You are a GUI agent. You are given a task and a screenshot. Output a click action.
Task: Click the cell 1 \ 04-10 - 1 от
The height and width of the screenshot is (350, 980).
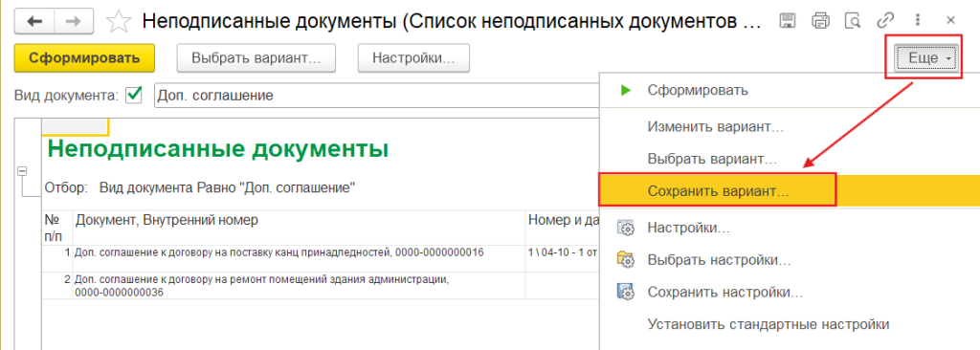[x=562, y=252]
